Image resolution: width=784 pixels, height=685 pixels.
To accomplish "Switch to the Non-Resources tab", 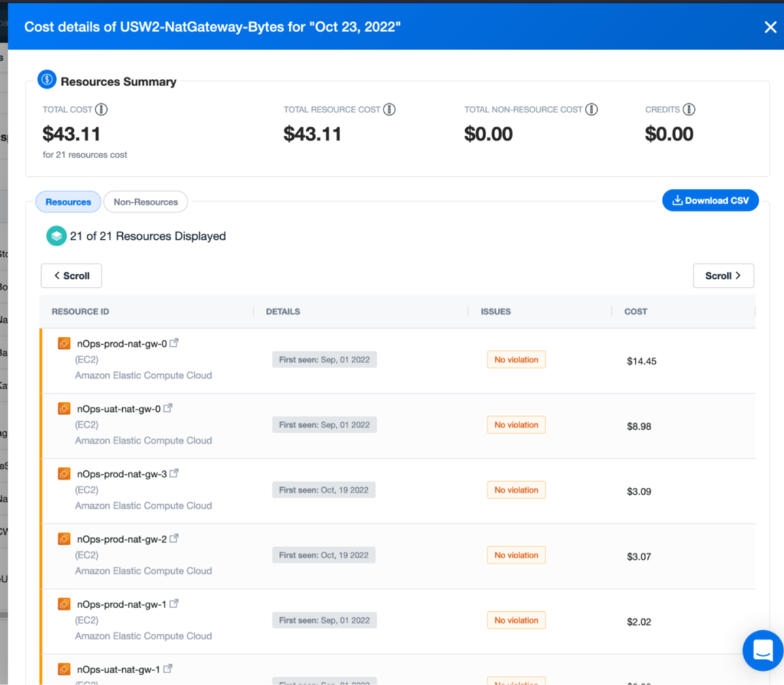I will (x=146, y=202).
